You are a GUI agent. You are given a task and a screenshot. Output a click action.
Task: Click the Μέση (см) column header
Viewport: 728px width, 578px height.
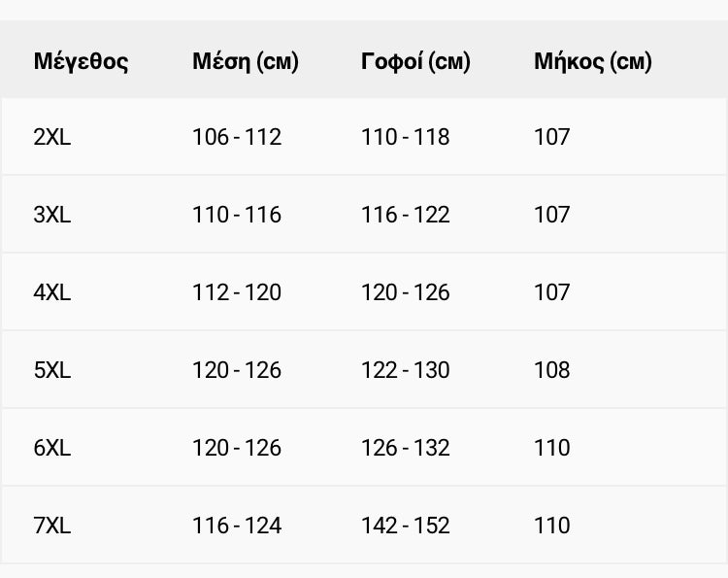(246, 62)
